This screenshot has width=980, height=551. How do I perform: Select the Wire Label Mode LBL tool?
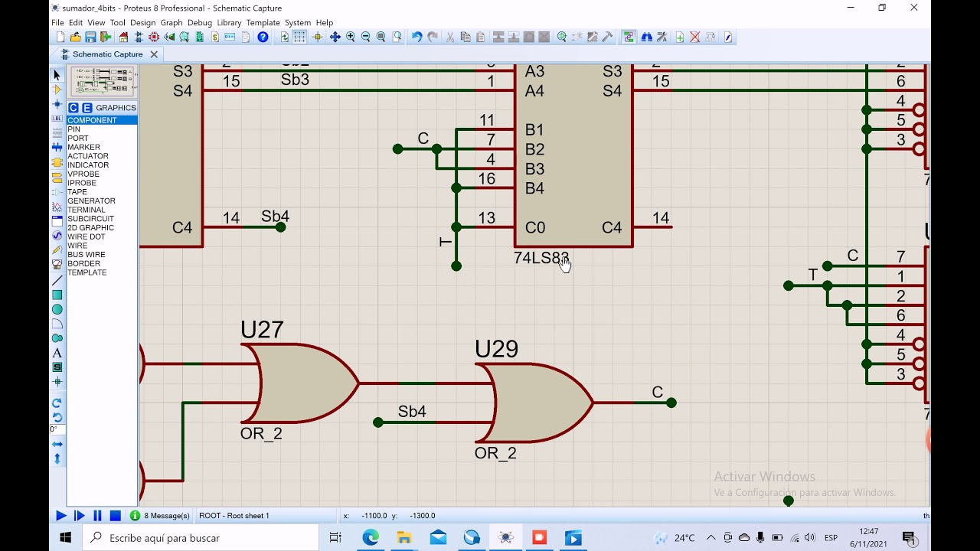(x=57, y=119)
